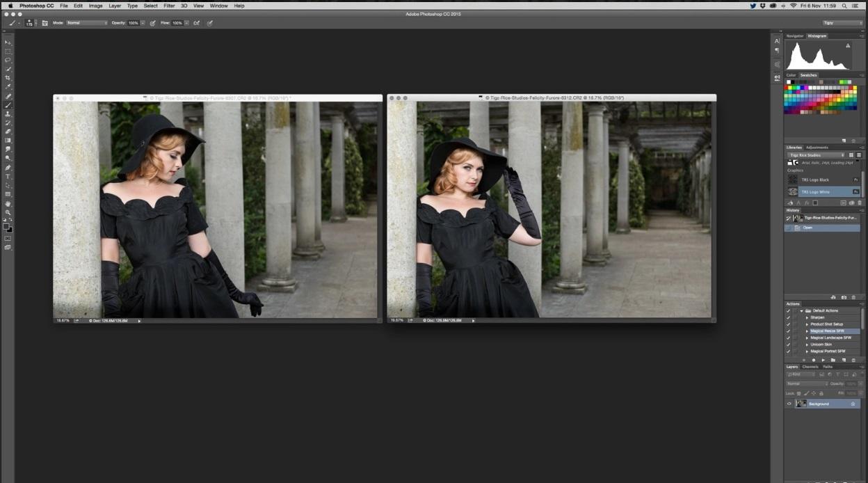
Task: Open the Paragraph panel icon
Action: [x=777, y=51]
